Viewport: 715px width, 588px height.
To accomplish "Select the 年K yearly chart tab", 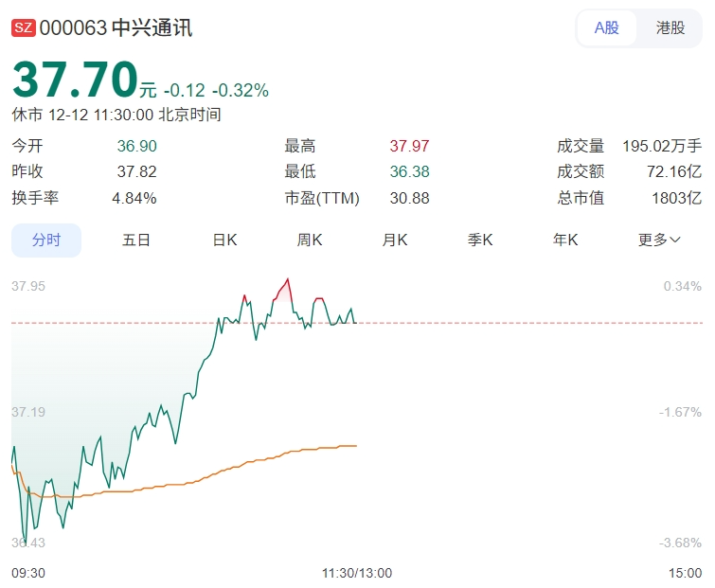I will [x=565, y=240].
